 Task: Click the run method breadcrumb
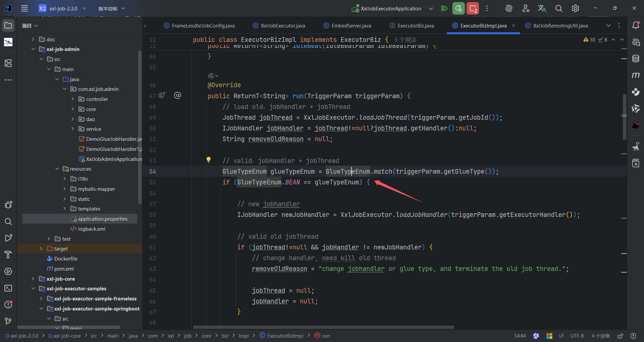(x=322, y=336)
